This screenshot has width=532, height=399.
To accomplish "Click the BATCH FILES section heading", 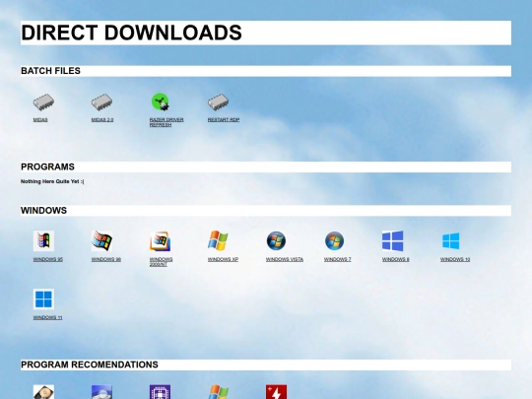I will [x=50, y=71].
